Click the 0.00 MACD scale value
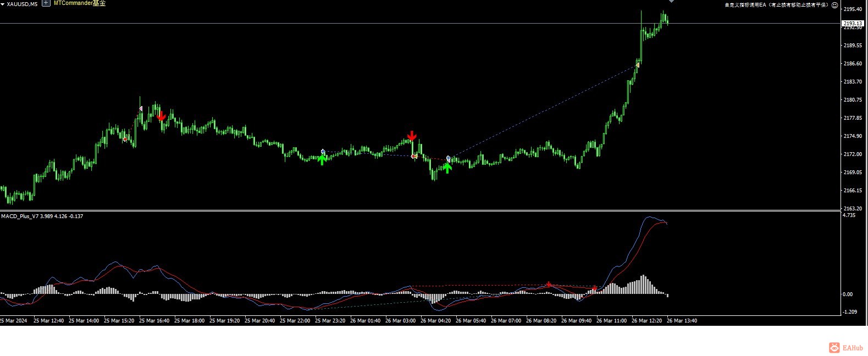Viewport: 868px width, 356px height. click(848, 294)
